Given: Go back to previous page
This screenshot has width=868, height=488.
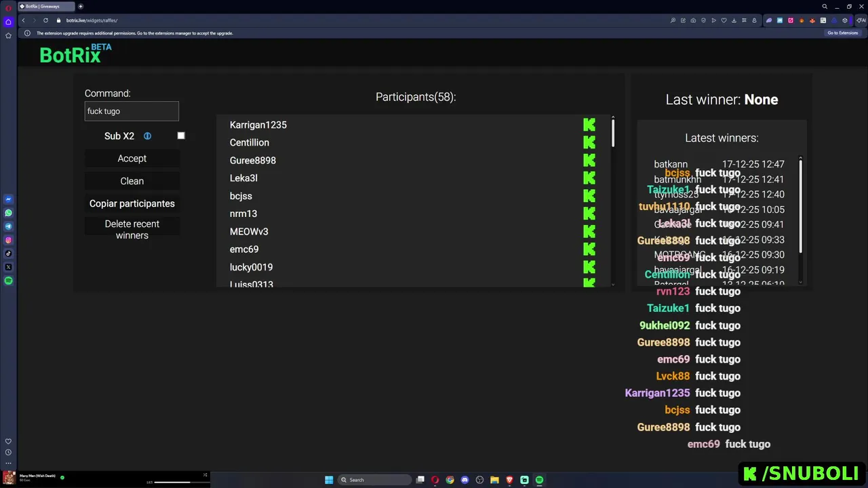Looking at the screenshot, I should (23, 20).
